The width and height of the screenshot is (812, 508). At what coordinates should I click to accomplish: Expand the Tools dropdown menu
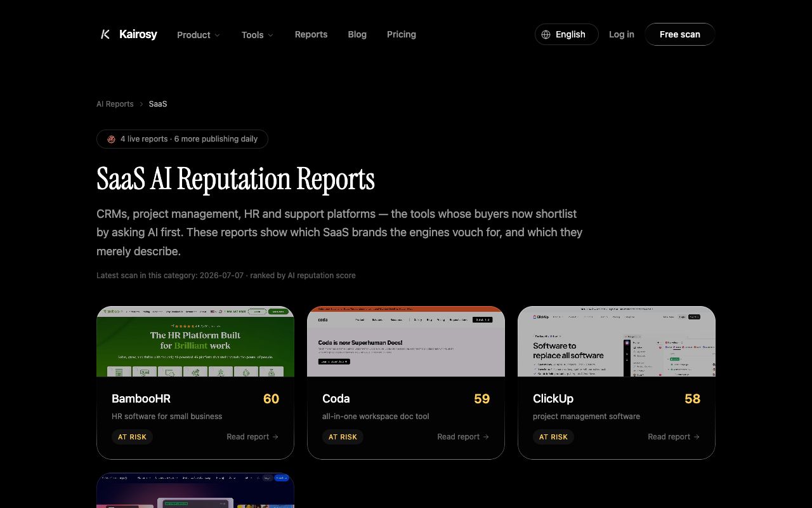coord(258,35)
